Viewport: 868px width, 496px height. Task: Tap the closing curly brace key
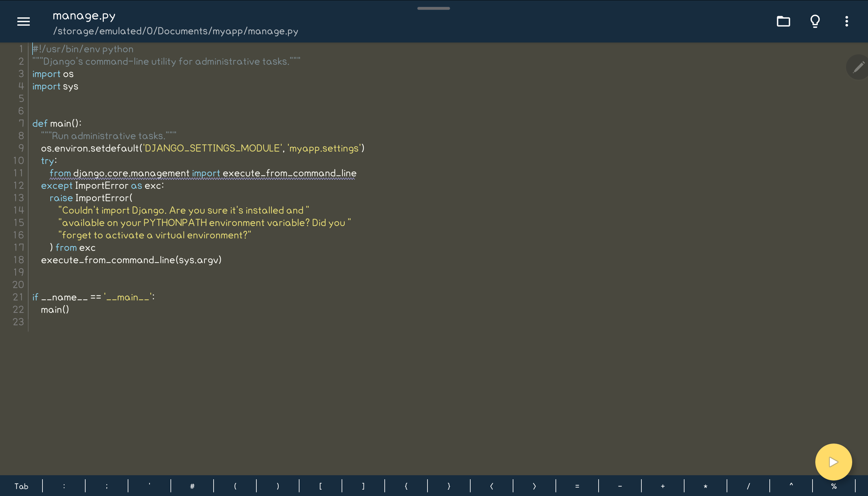(x=449, y=486)
